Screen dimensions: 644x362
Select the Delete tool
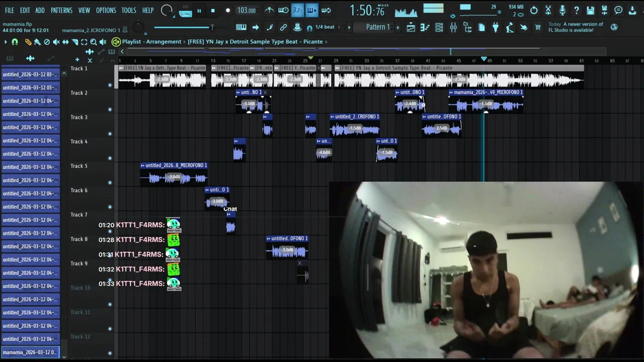[x=47, y=42]
